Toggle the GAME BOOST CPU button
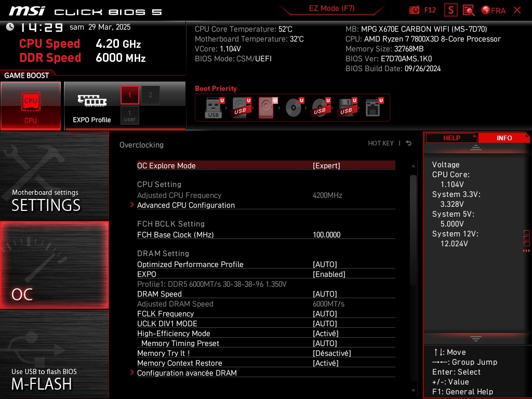The width and height of the screenshot is (532, 399). [x=31, y=106]
